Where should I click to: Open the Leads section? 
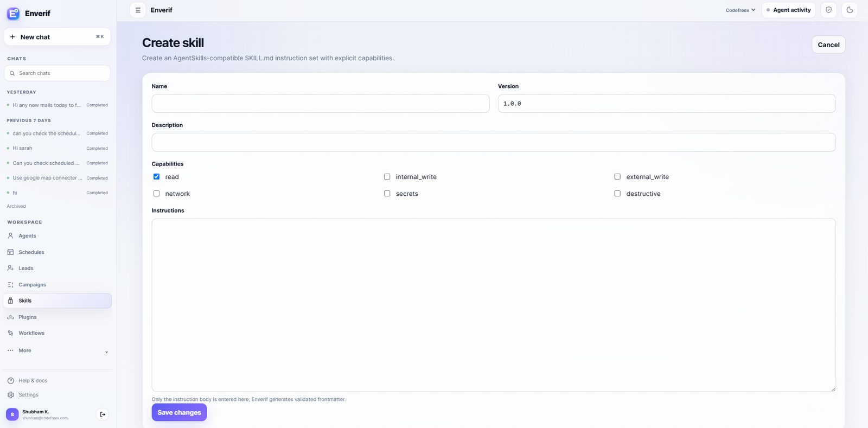tap(58, 269)
